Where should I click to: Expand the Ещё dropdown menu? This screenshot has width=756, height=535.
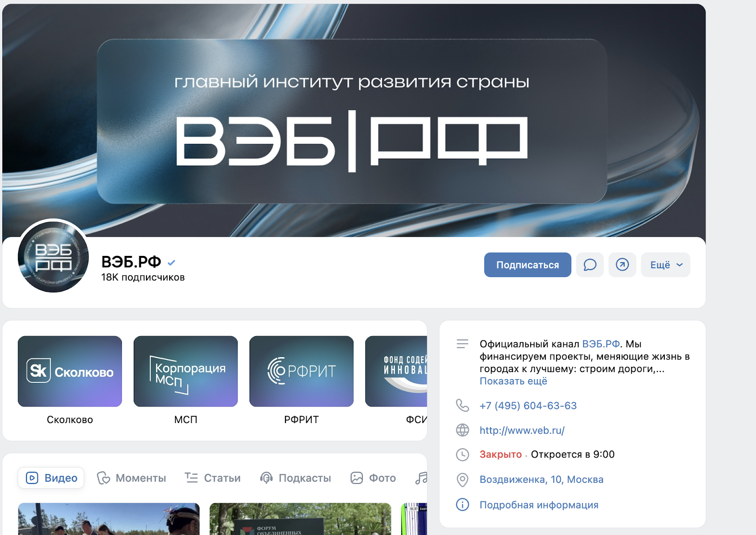coord(665,265)
